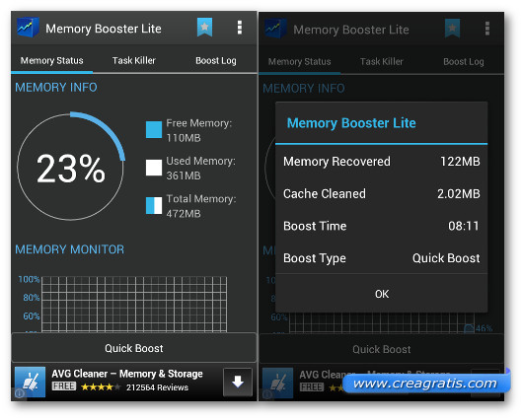Tap the dimmed app logo, right screen

pos(275,29)
